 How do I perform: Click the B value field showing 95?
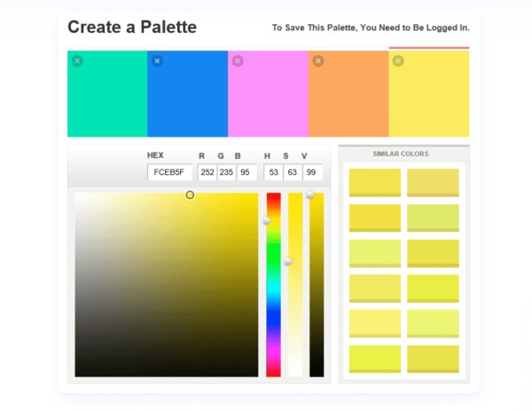[x=246, y=172]
